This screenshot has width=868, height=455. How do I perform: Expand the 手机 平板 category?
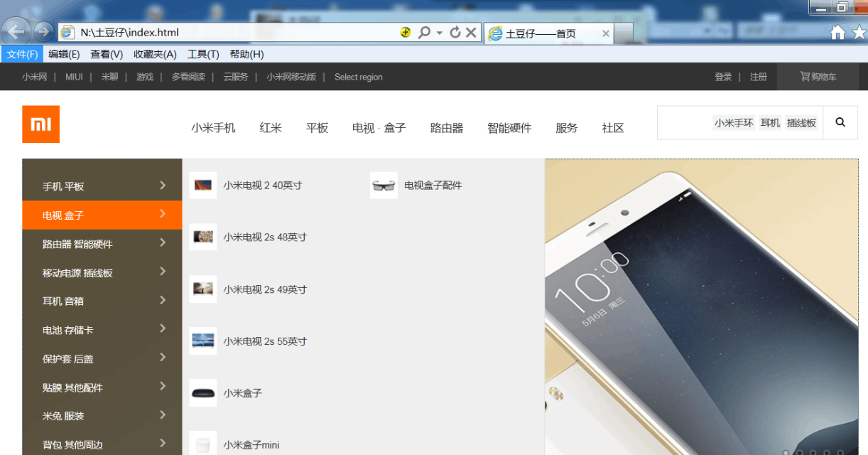102,186
